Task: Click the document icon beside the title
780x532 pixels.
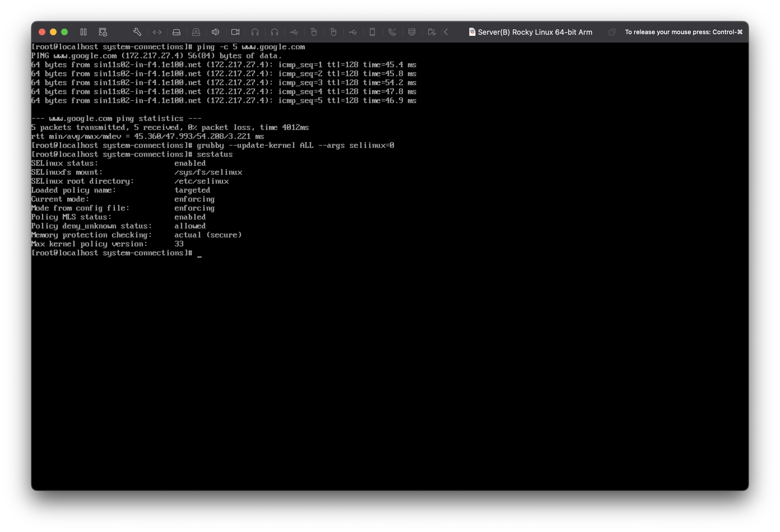Action: tap(472, 32)
